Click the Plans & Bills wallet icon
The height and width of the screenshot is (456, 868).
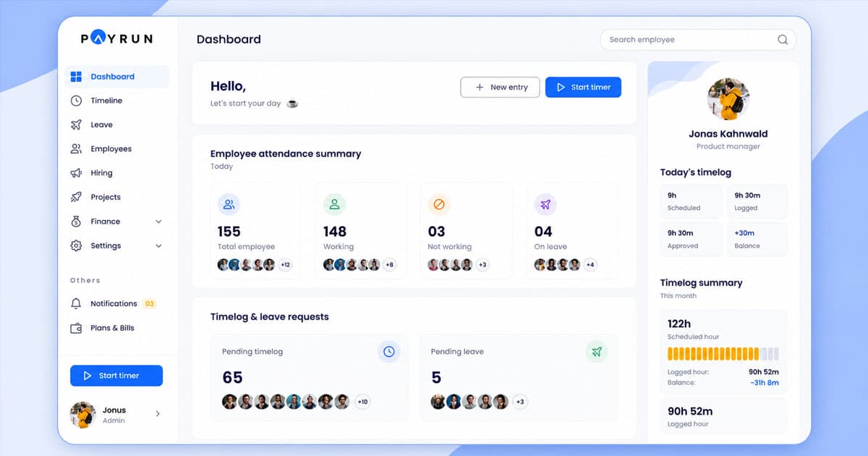point(76,328)
